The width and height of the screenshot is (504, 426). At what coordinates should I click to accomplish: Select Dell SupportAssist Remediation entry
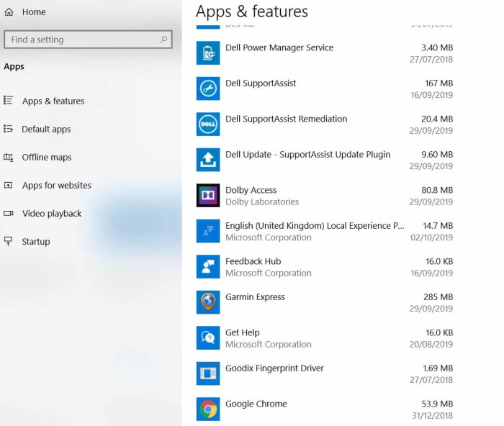pyautogui.click(x=287, y=119)
